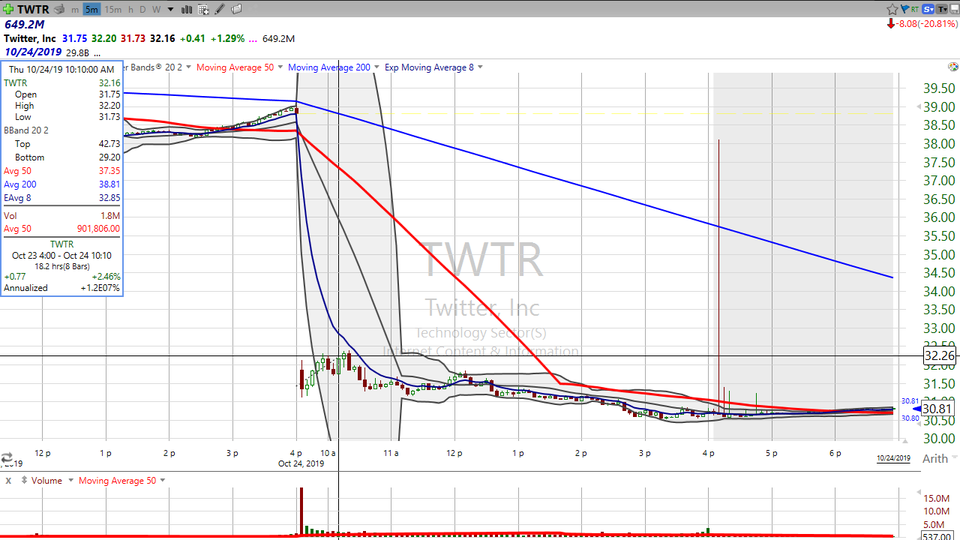Open the chart style bar icon
960x540 pixels.
click(187, 9)
